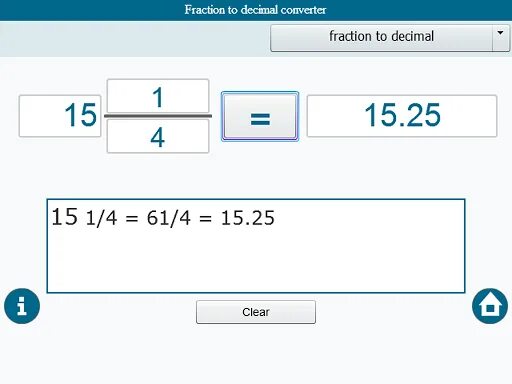Clear the calculation history
This screenshot has width=512, height=384.
(256, 312)
